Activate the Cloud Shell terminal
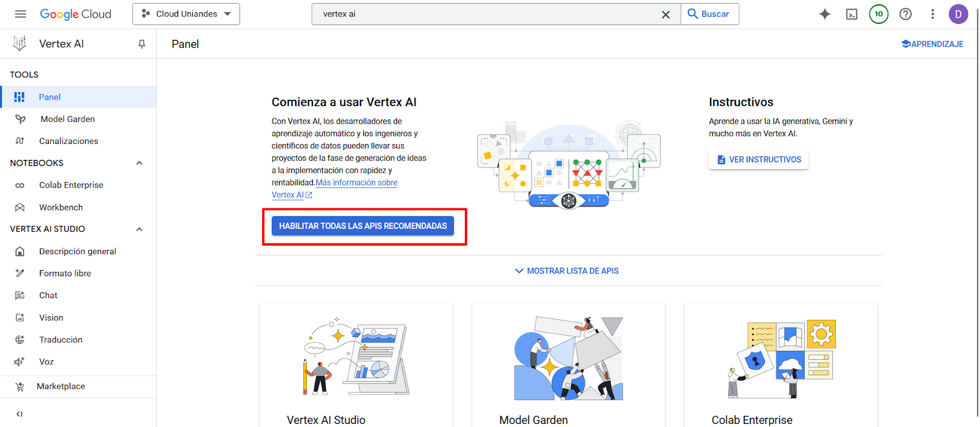 tap(851, 13)
